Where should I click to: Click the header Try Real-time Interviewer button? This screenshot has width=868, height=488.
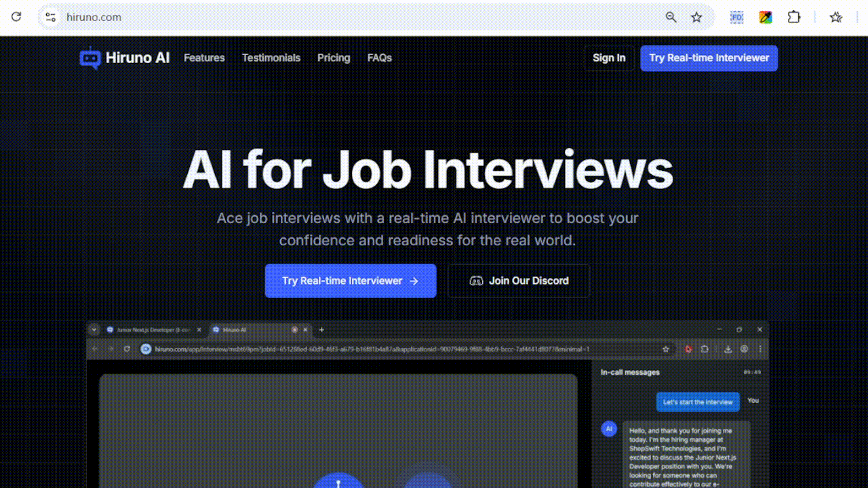[709, 58]
